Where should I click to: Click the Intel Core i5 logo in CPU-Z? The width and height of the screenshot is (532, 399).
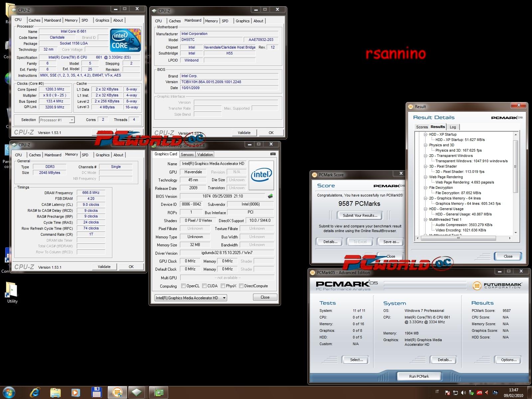click(x=125, y=40)
